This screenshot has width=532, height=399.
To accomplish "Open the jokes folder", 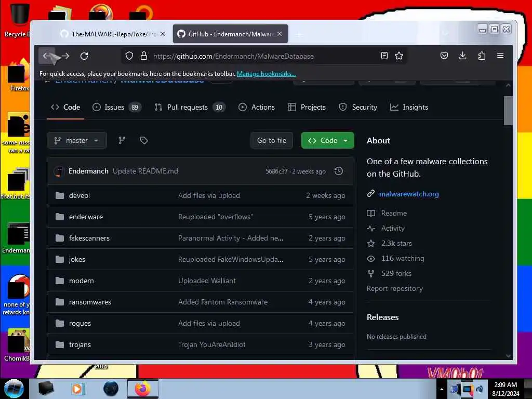I will [x=77, y=260].
